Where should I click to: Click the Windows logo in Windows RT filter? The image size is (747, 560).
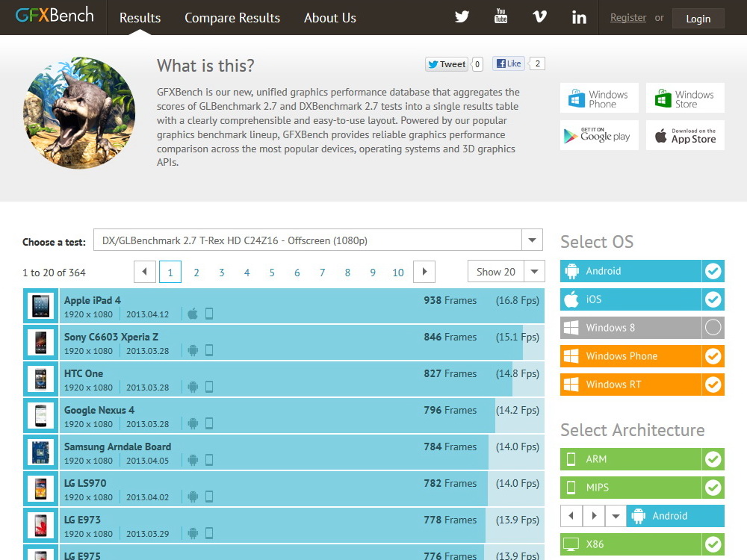[x=571, y=385]
